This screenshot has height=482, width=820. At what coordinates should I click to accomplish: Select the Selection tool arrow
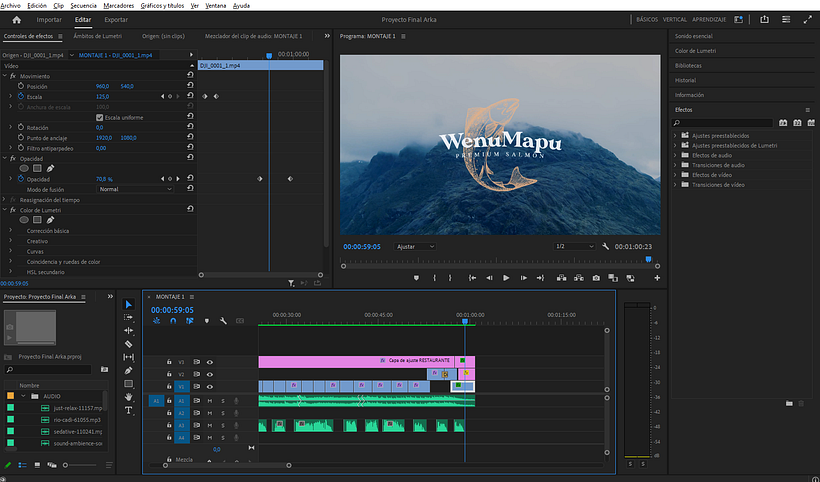click(129, 304)
